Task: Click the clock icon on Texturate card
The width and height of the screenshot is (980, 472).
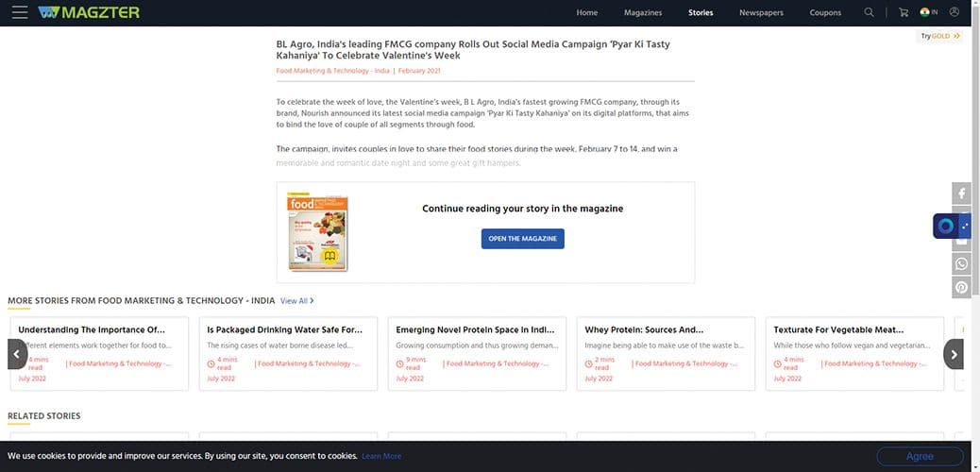Action: (777, 363)
